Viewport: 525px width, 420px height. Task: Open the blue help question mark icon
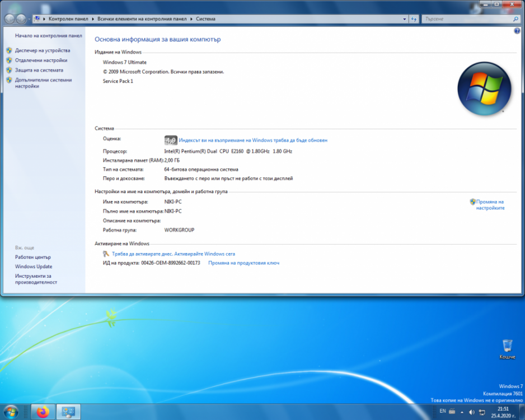pyautogui.click(x=517, y=31)
